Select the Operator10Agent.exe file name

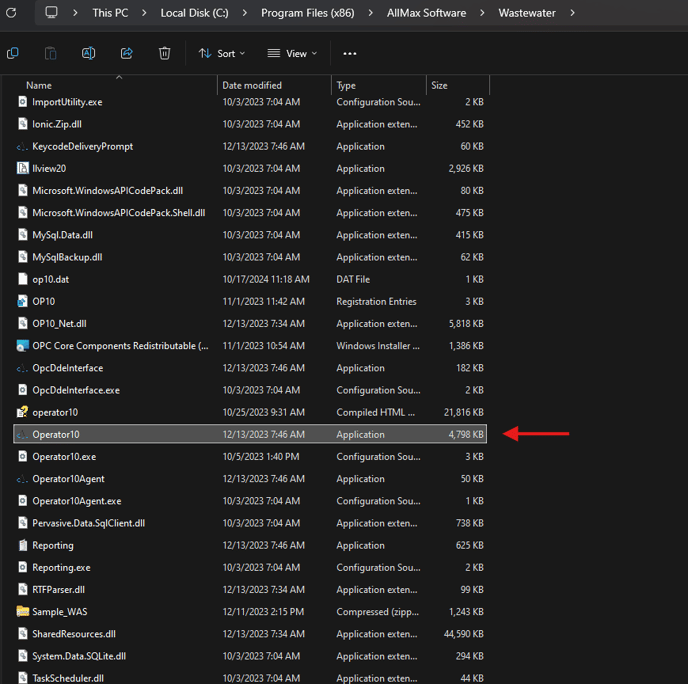click(77, 501)
